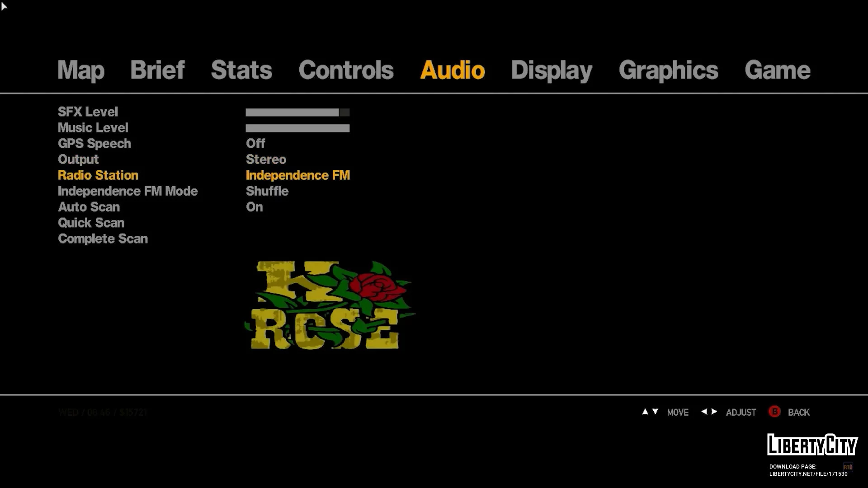Select the Music Level option
Viewport: 868px width, 488px height.
pyautogui.click(x=93, y=127)
